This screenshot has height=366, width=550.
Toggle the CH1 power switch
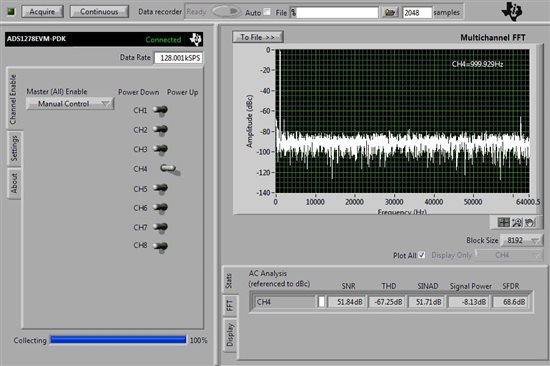point(161,111)
